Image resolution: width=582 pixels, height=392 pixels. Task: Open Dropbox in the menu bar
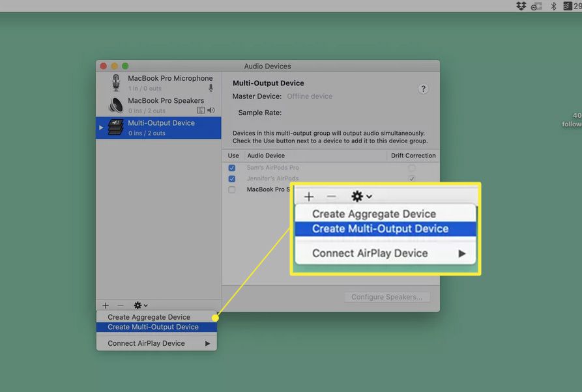(521, 6)
